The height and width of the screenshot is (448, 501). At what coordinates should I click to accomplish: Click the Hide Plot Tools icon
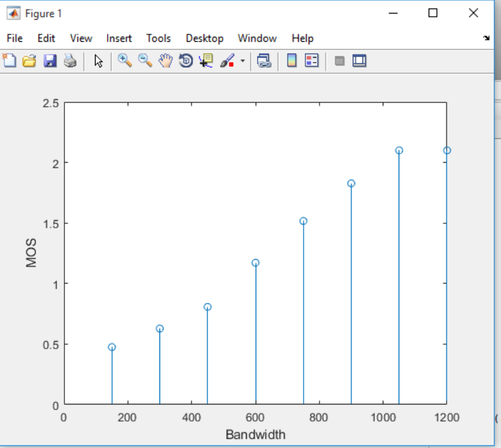(339, 60)
